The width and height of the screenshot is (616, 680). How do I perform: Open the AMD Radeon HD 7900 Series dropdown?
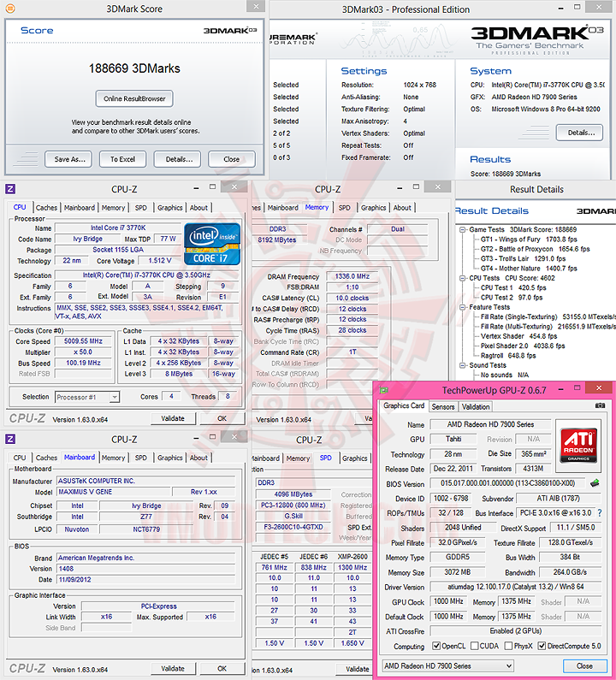point(448,665)
